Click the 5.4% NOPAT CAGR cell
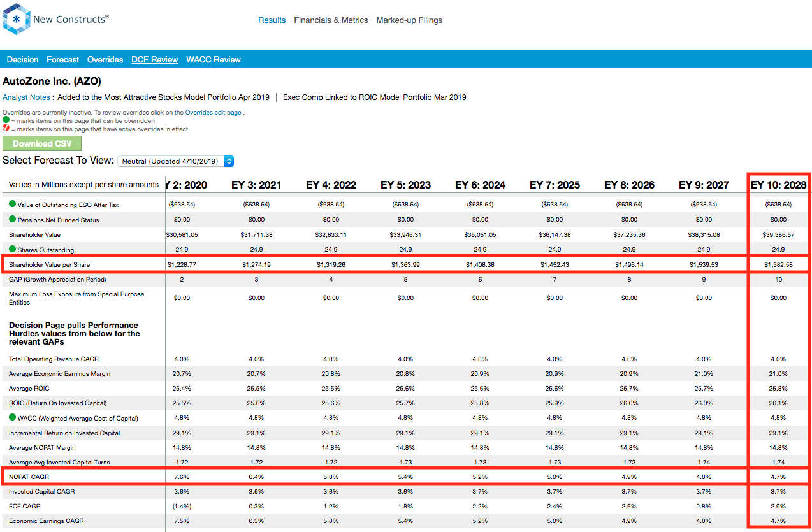The width and height of the screenshot is (812, 532). (405, 477)
